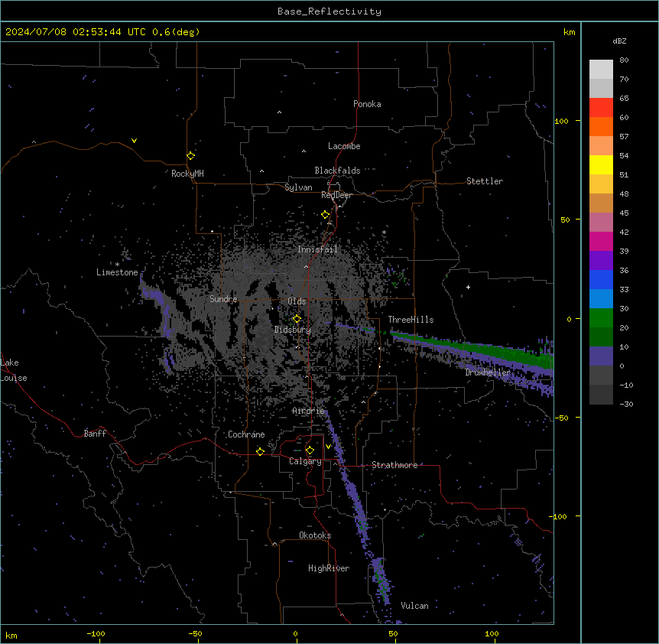Select the light orange 57-54 dBZ swatch
Screen dimensions: 659x644
point(601,146)
